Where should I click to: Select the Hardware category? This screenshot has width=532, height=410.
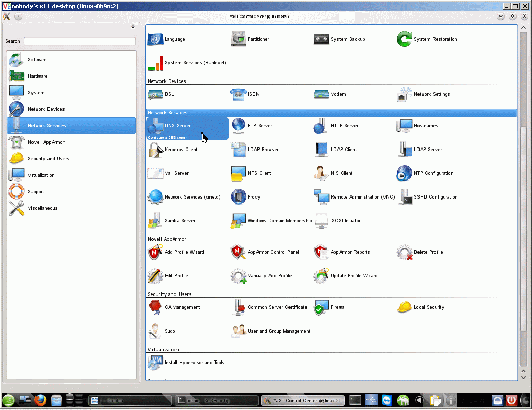(x=71, y=76)
